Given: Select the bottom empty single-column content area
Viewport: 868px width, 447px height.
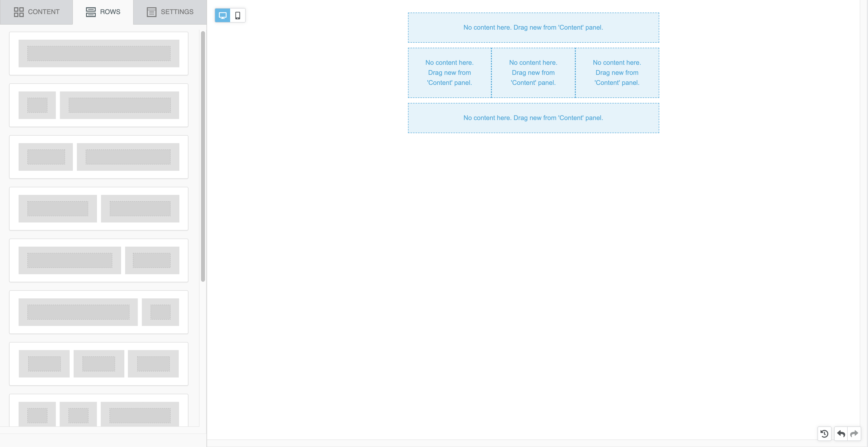Looking at the screenshot, I should click(x=533, y=118).
